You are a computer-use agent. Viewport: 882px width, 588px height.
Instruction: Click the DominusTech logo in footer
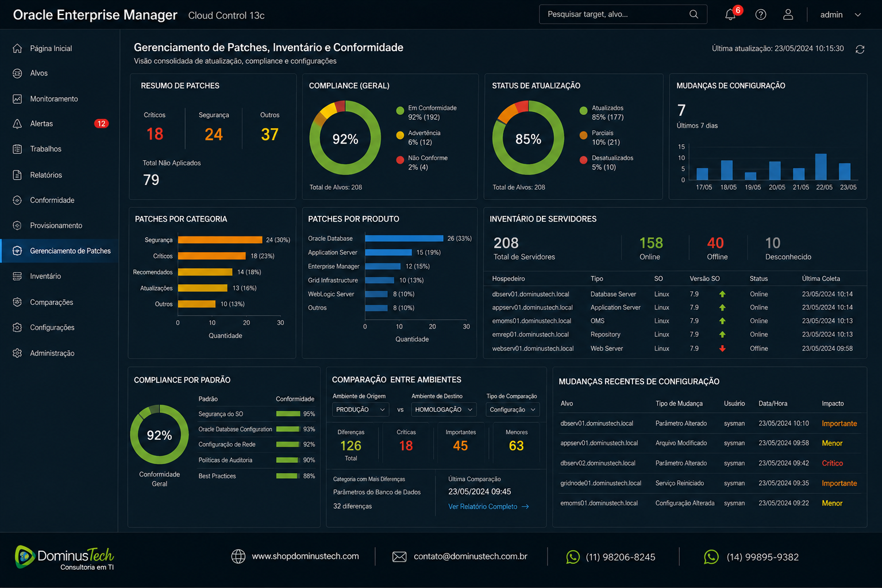point(64,557)
